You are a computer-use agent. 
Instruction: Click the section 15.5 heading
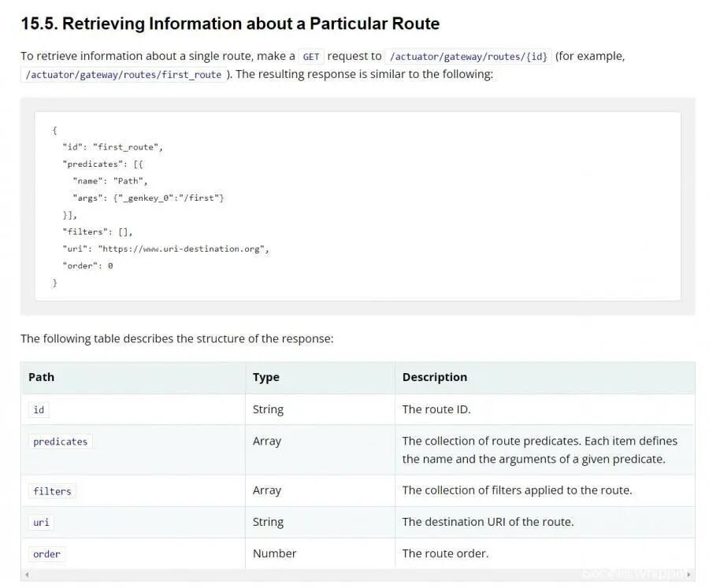tap(230, 24)
